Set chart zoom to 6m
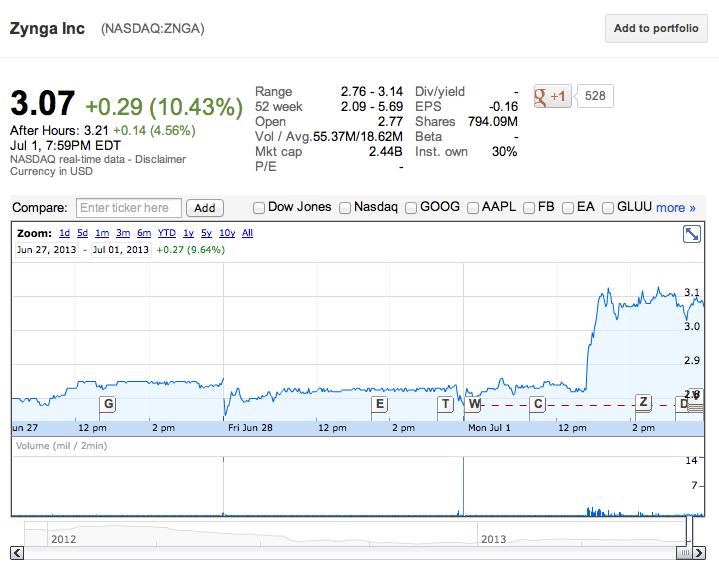719x565 pixels. [x=144, y=233]
